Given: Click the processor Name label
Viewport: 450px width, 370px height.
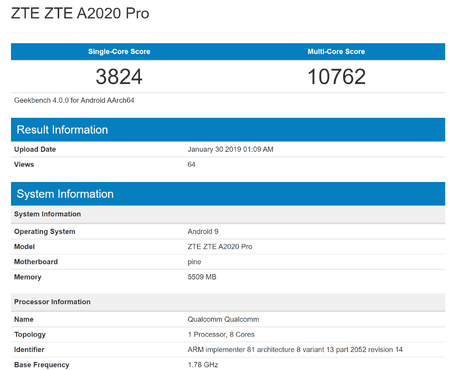Looking at the screenshot, I should [x=24, y=319].
